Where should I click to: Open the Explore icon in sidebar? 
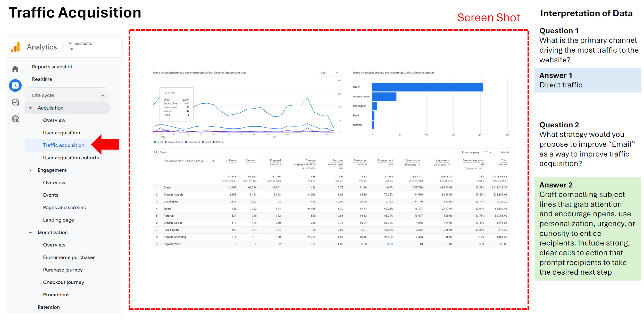[x=15, y=102]
